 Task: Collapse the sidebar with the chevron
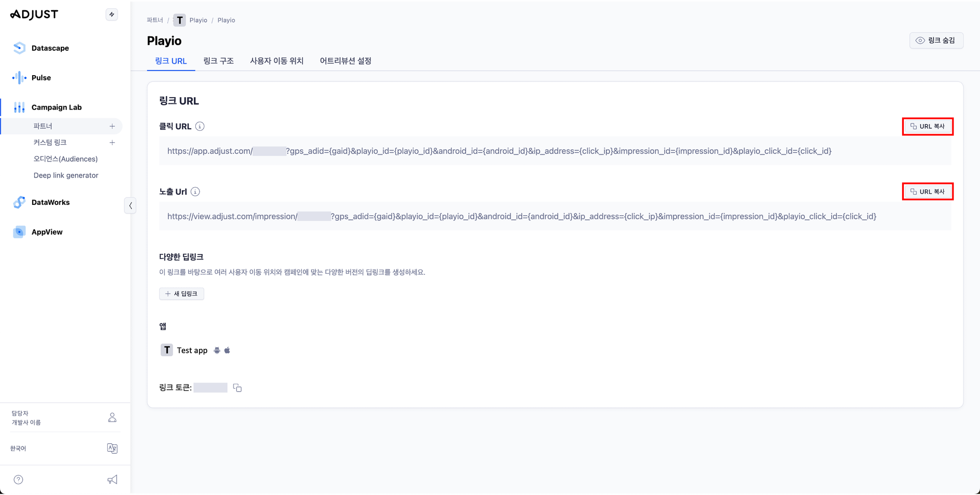pos(130,205)
